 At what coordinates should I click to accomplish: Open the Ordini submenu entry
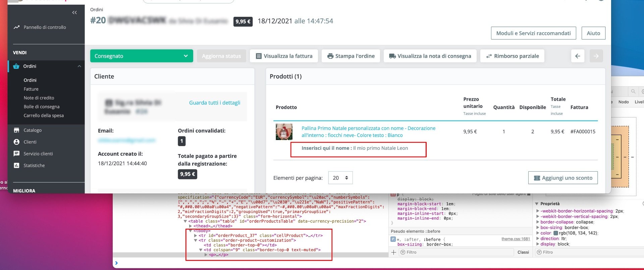tap(30, 80)
